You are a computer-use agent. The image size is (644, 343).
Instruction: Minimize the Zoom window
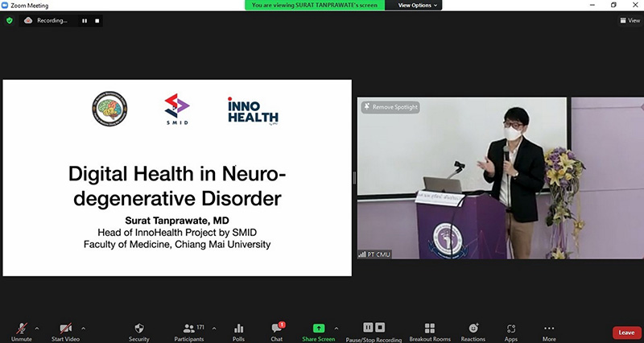592,5
